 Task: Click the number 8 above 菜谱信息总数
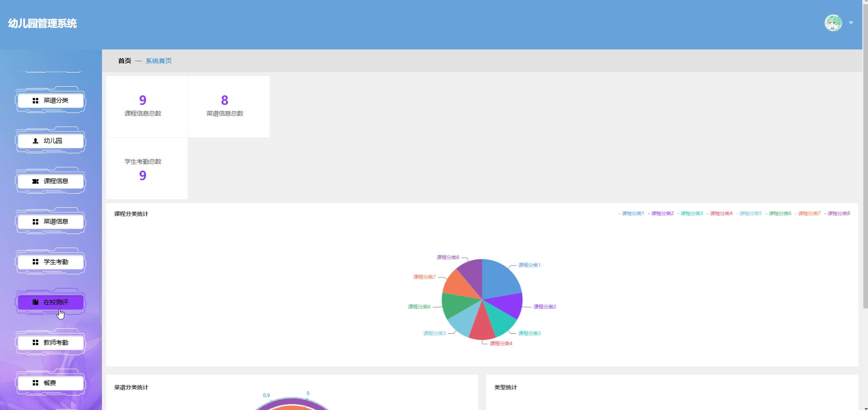click(x=225, y=100)
